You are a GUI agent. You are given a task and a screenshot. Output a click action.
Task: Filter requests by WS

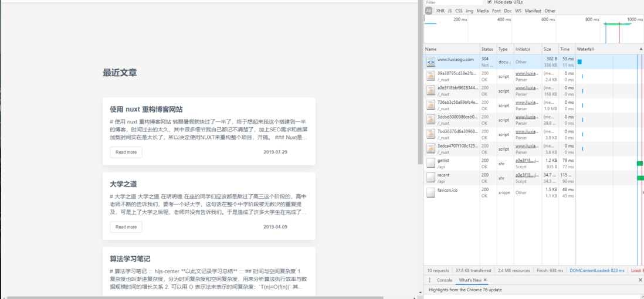click(x=518, y=11)
